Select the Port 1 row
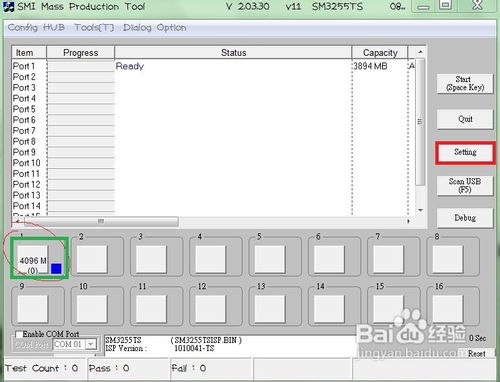This screenshot has height=382, width=500. tap(213, 66)
